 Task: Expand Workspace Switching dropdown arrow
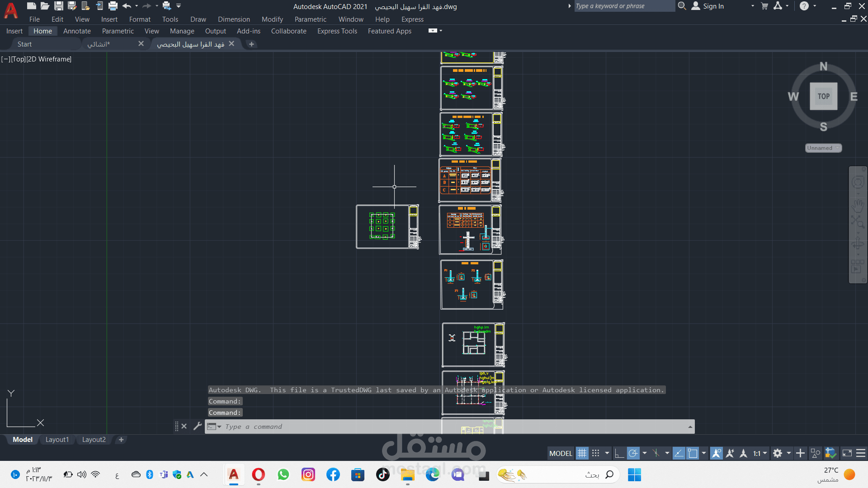[789, 453]
